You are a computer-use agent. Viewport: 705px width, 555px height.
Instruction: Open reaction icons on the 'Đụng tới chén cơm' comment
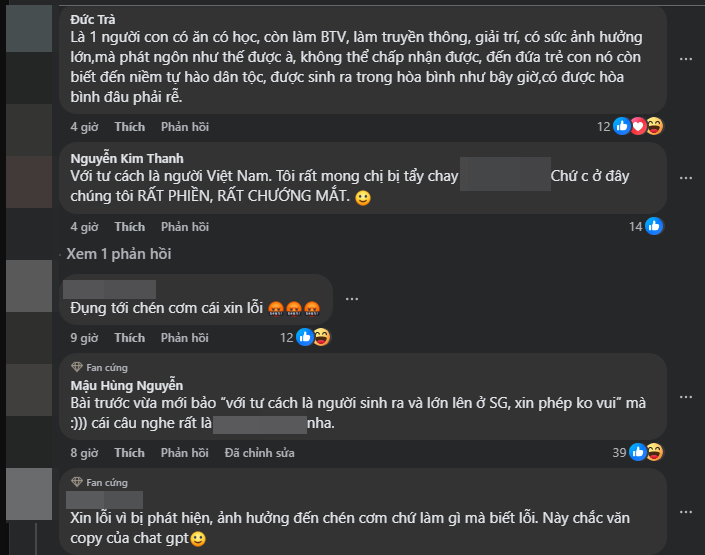click(314, 337)
